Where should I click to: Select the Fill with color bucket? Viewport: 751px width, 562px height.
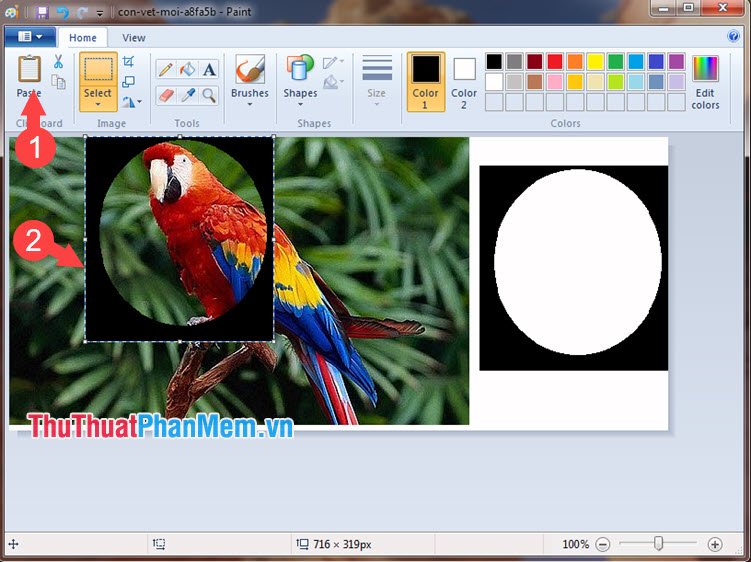pyautogui.click(x=187, y=69)
